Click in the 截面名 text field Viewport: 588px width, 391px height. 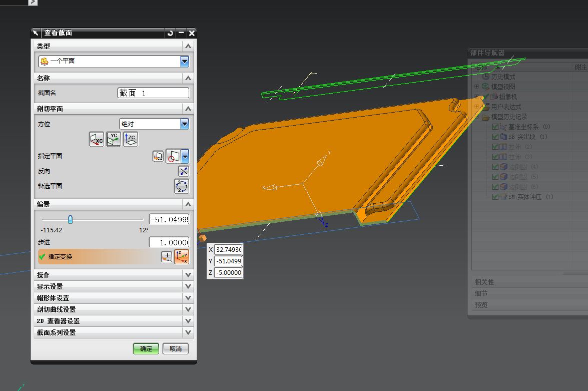tap(153, 93)
